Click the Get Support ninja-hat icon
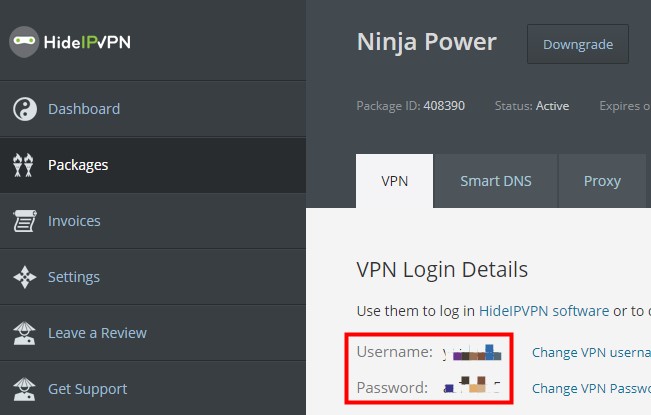651x415 pixels. pyautogui.click(x=24, y=389)
